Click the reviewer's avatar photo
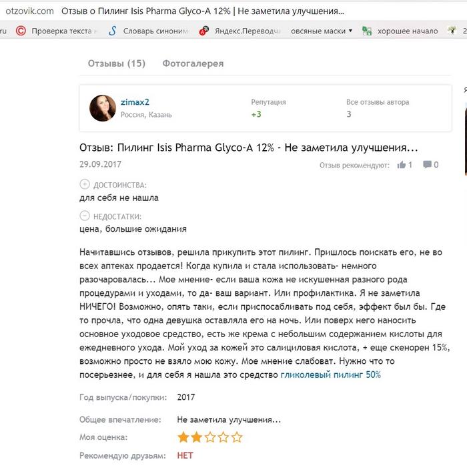 pyautogui.click(x=103, y=107)
